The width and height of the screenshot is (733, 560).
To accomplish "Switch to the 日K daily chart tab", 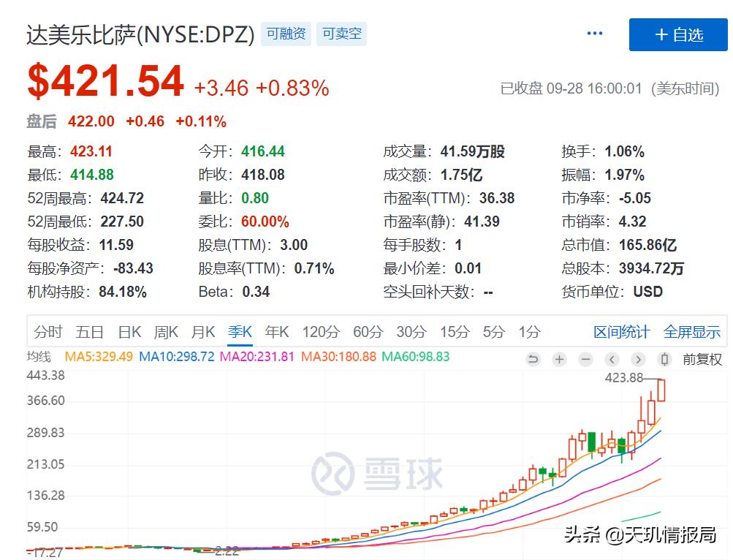I will pos(129,332).
